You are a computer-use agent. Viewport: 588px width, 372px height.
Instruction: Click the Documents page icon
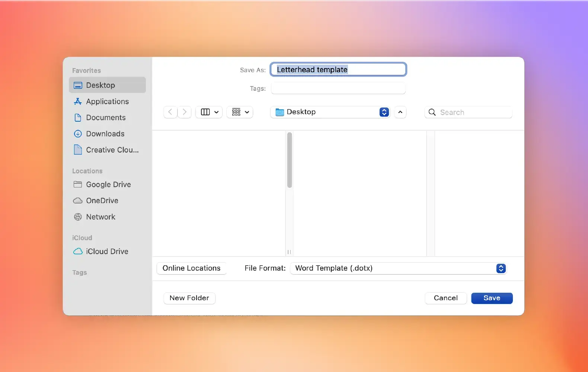78,118
